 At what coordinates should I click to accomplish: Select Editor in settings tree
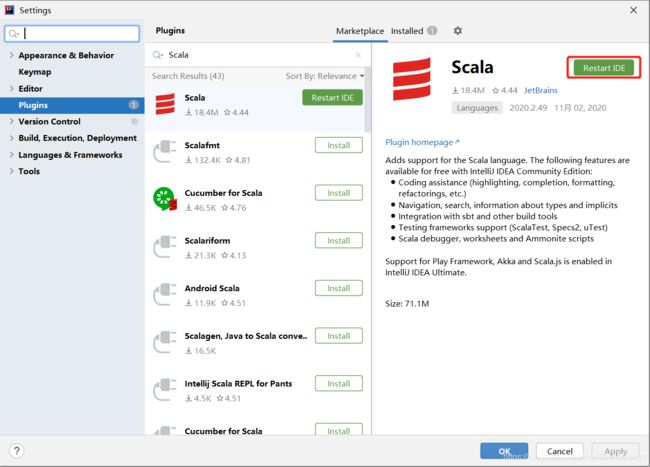coord(30,88)
